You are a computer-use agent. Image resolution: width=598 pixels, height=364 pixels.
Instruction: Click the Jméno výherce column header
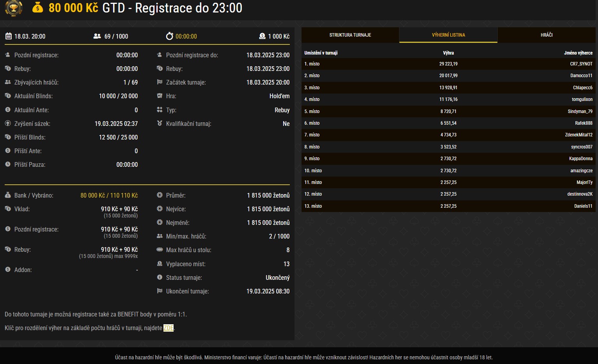tap(578, 53)
